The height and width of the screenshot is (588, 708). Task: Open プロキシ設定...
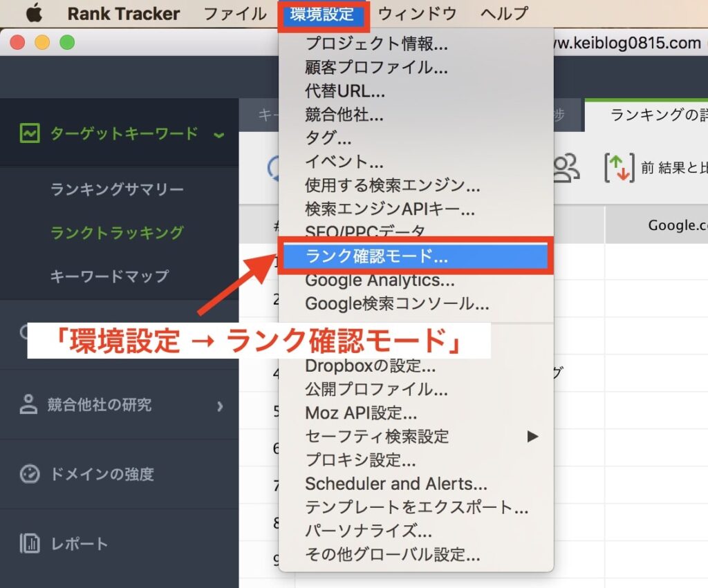(x=360, y=460)
